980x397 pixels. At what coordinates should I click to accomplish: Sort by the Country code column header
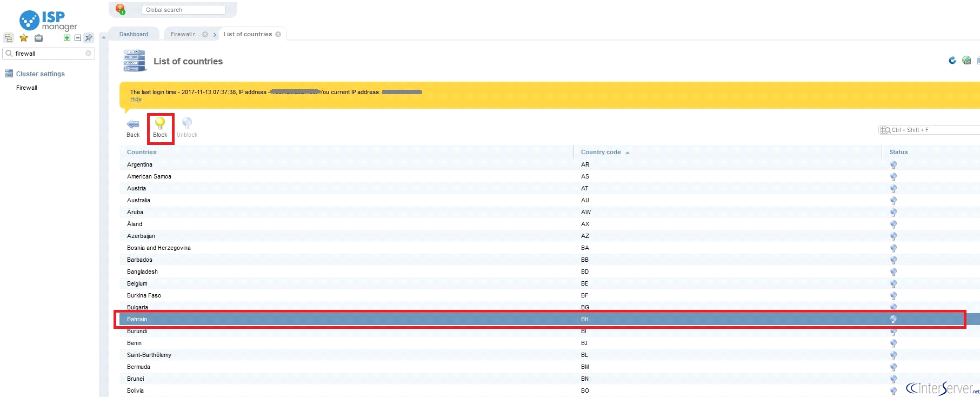(x=601, y=152)
